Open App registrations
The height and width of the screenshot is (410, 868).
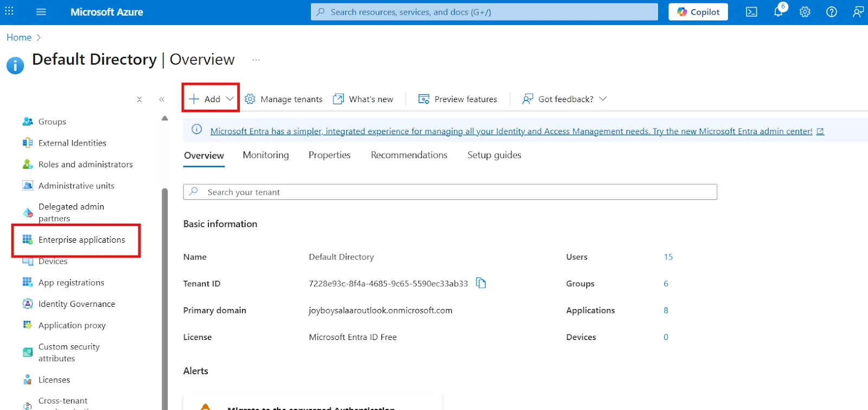click(71, 282)
